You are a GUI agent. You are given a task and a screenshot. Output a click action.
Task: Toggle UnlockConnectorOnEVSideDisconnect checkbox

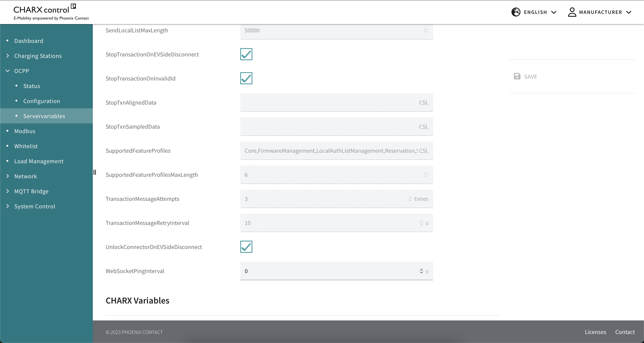click(x=246, y=247)
